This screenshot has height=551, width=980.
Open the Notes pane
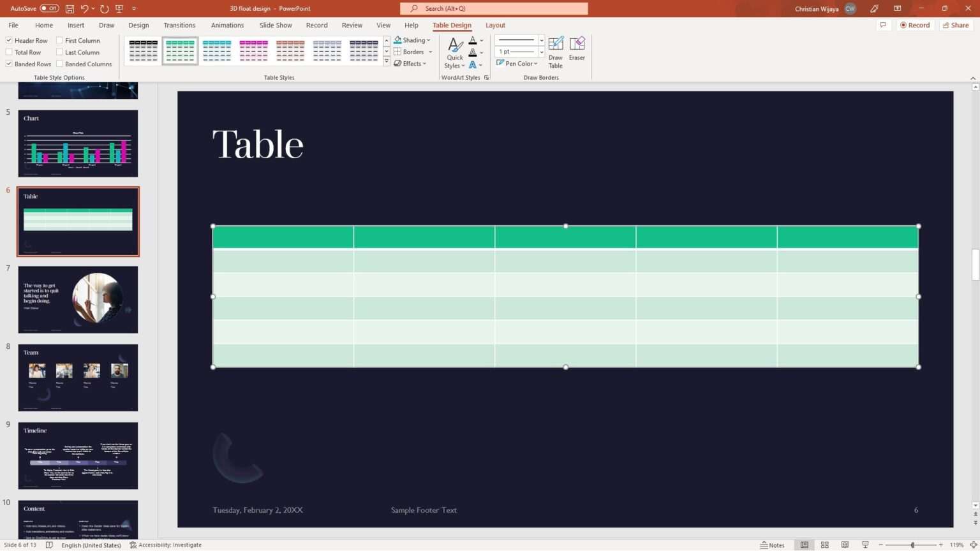click(773, 545)
